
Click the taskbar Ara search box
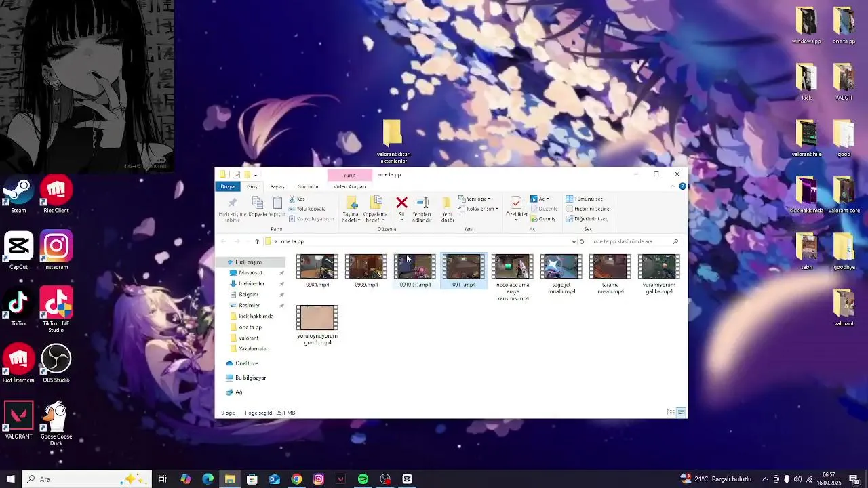pos(87,479)
